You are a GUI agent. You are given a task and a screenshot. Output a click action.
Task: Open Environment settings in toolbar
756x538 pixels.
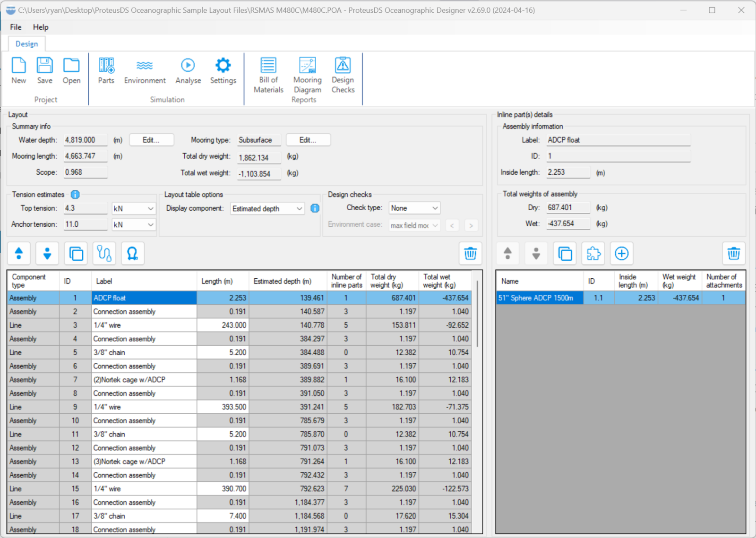point(145,71)
